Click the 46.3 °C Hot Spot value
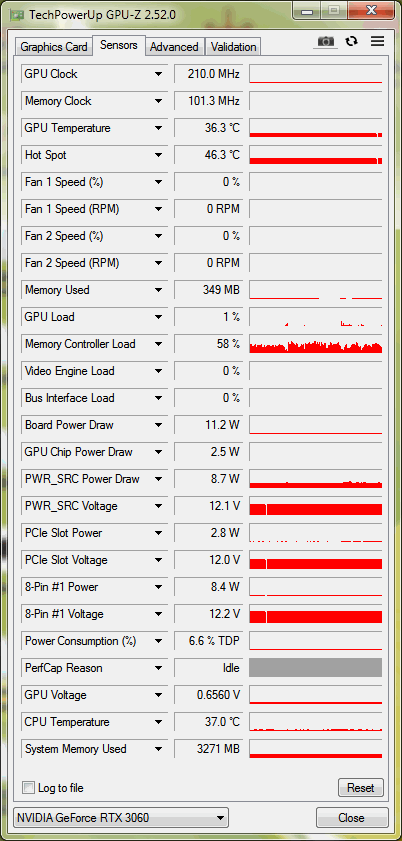 pos(209,155)
